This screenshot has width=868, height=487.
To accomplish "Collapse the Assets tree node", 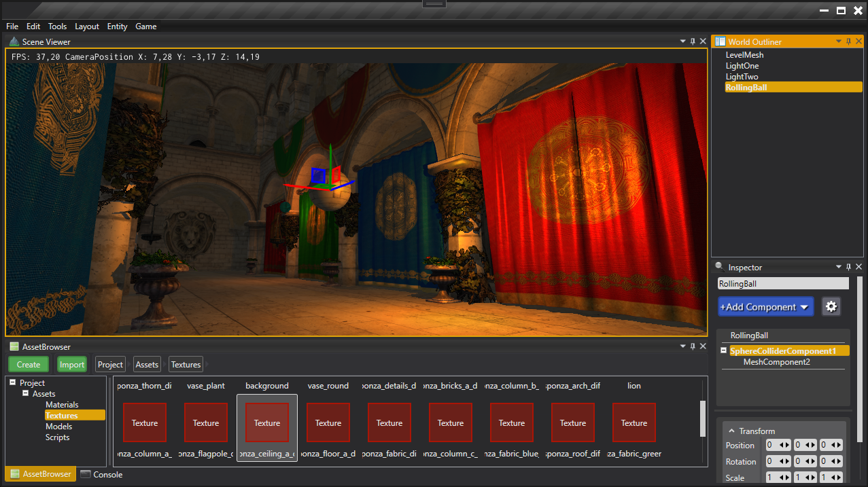I will (x=26, y=394).
